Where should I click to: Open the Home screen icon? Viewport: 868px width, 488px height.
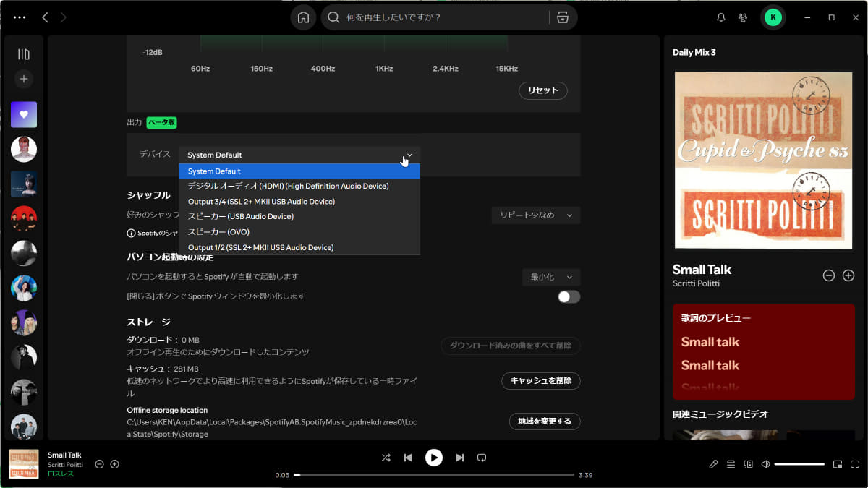click(303, 17)
